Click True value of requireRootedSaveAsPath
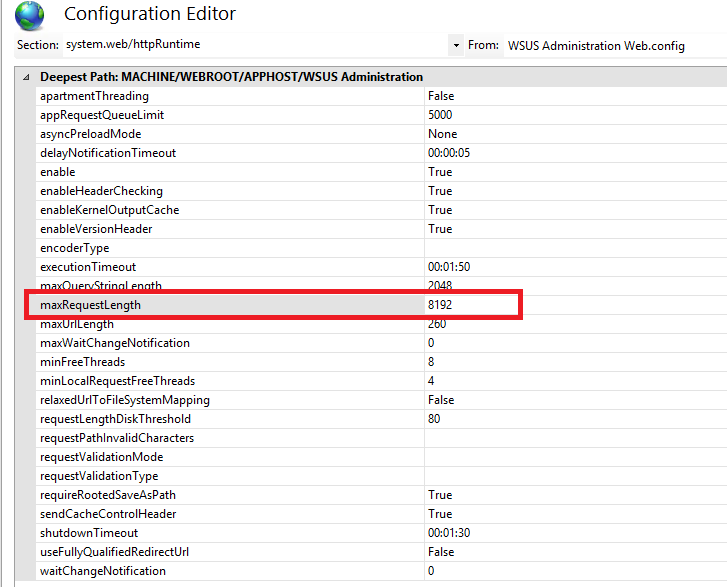727x587 pixels. pos(440,495)
